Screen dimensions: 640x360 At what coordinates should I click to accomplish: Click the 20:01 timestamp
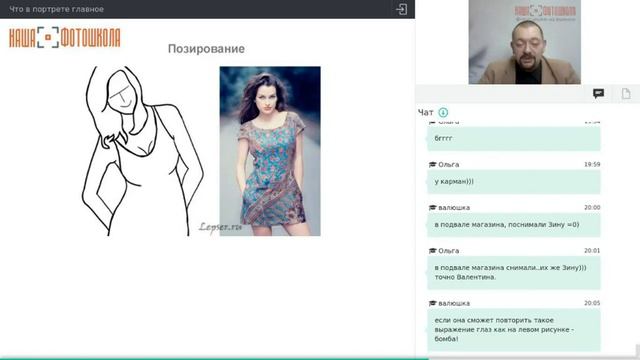[x=592, y=251]
